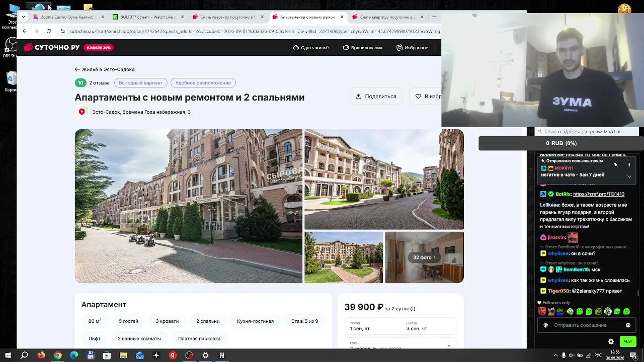644x362 pixels.
Task: Click username jirosvin in chat
Action: click(x=556, y=237)
